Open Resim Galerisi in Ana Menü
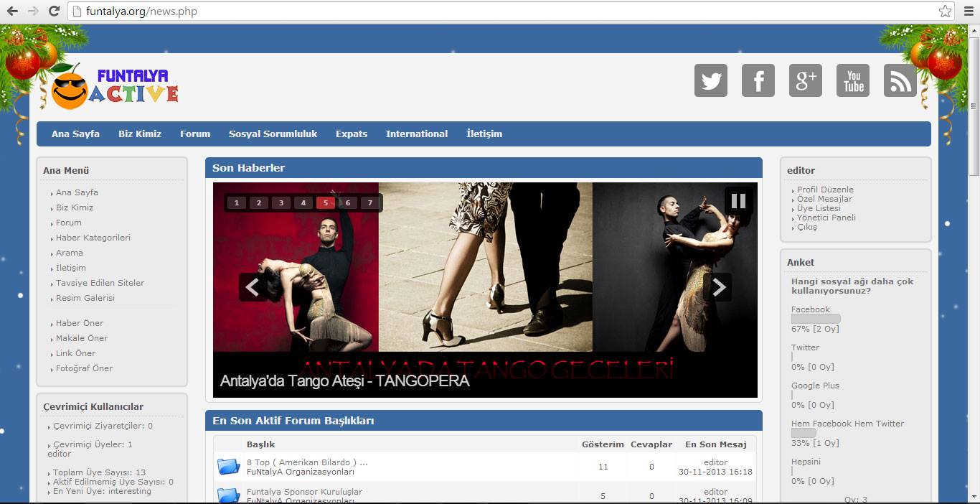The height and width of the screenshot is (504, 980). click(x=85, y=298)
